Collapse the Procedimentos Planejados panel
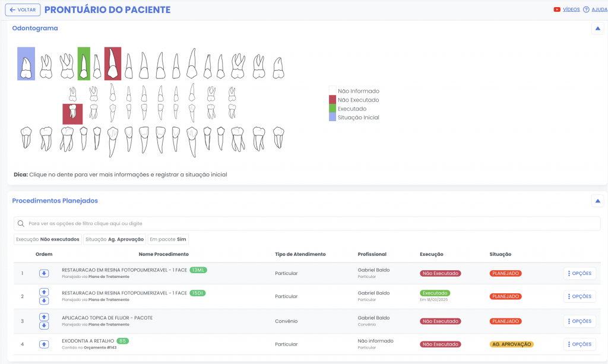The width and height of the screenshot is (608, 364). [597, 201]
